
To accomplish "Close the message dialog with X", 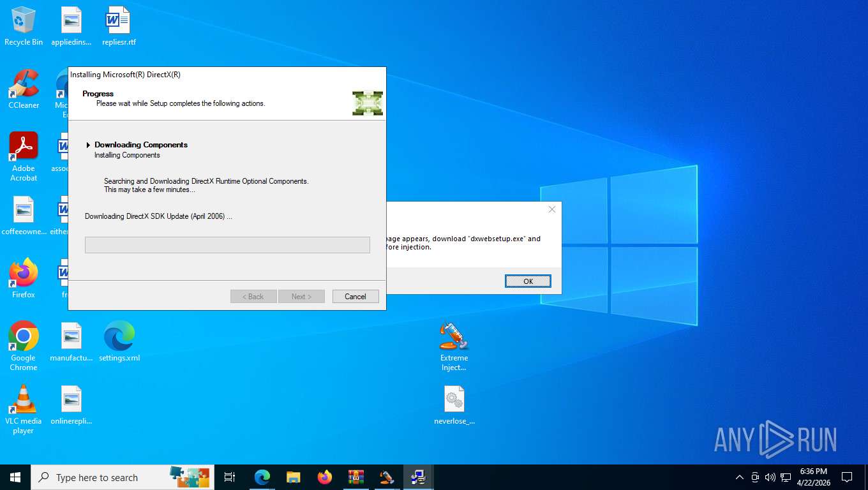I will point(552,209).
